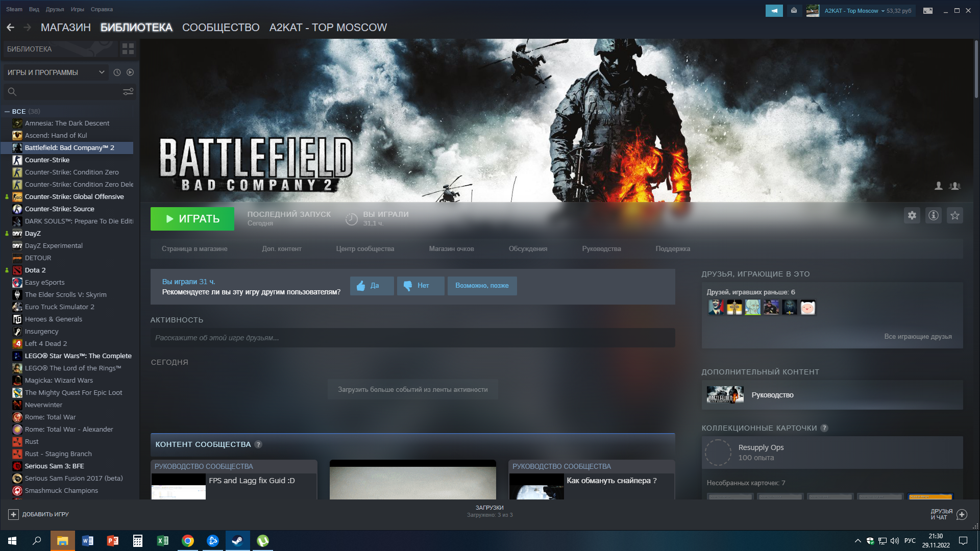Open Руководства link in game bar

coord(601,249)
